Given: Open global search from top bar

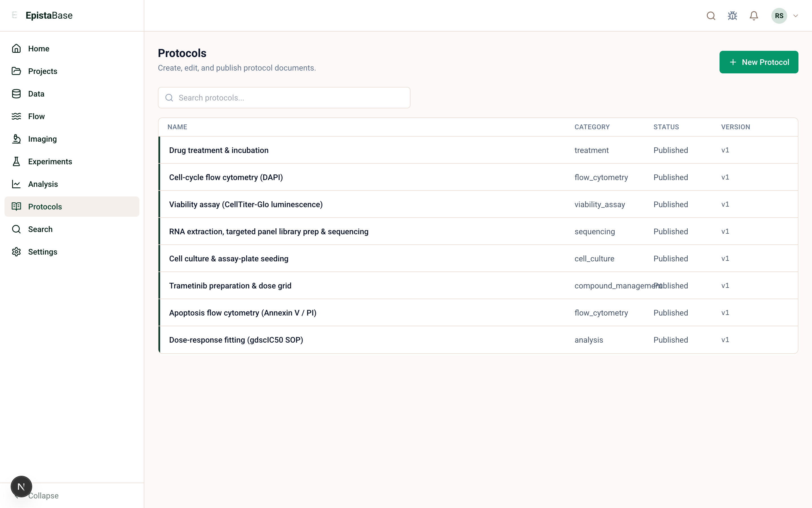Looking at the screenshot, I should pos(711,16).
